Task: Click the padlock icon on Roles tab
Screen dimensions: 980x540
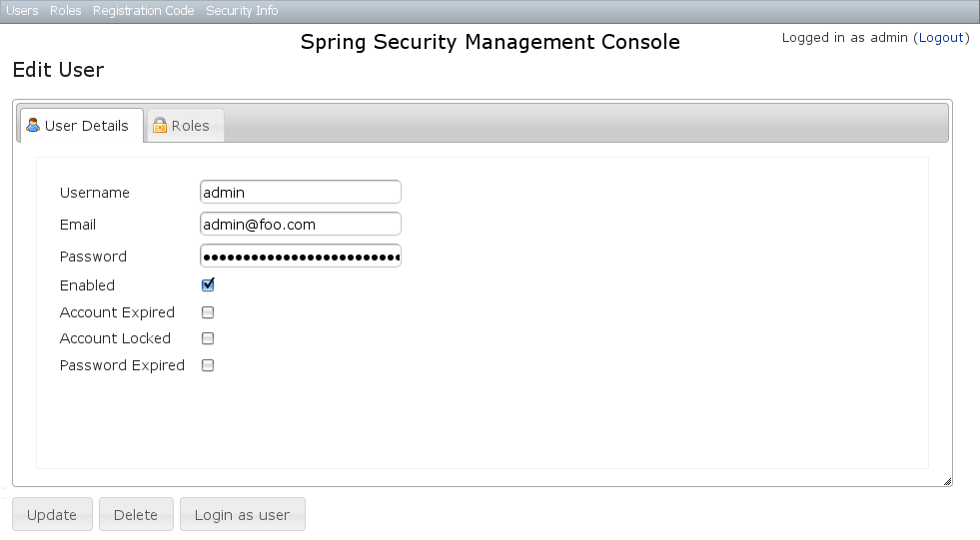Action: coord(159,126)
